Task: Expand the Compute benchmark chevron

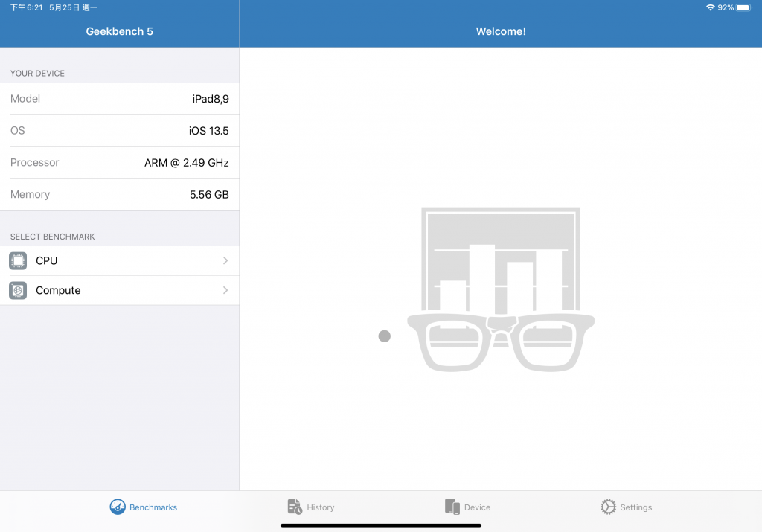Action: pyautogui.click(x=225, y=290)
